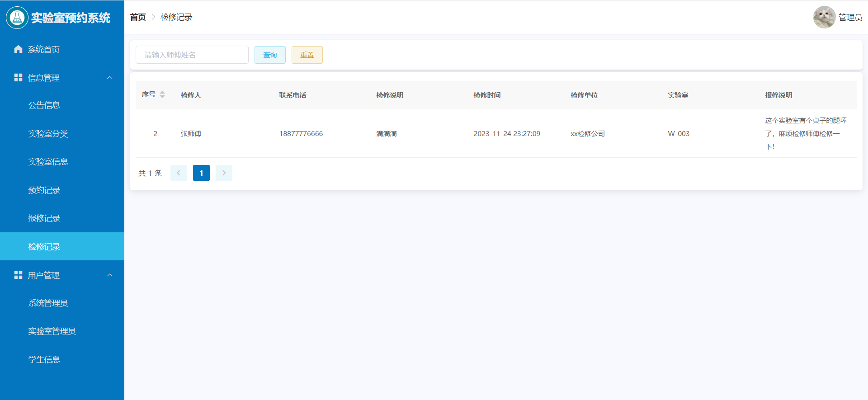Click the 实验室预约系统 title
This screenshot has width=868, height=400.
tap(71, 18)
